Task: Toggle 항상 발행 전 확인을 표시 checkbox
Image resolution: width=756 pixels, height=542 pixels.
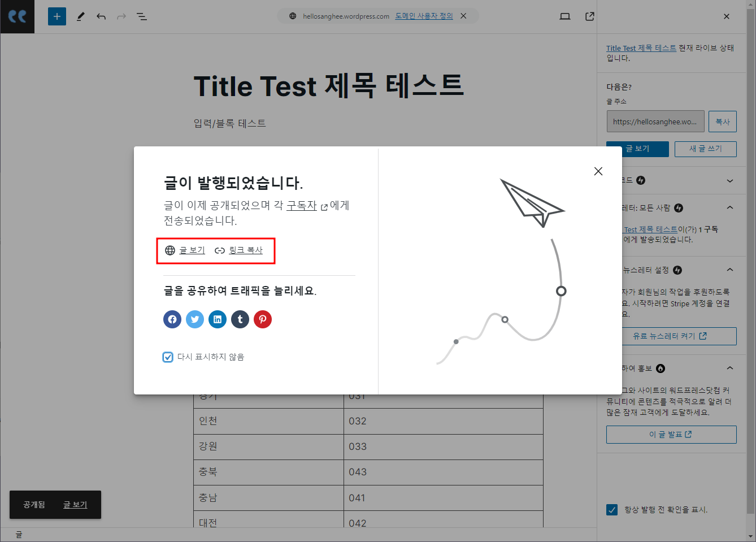Action: [x=612, y=510]
